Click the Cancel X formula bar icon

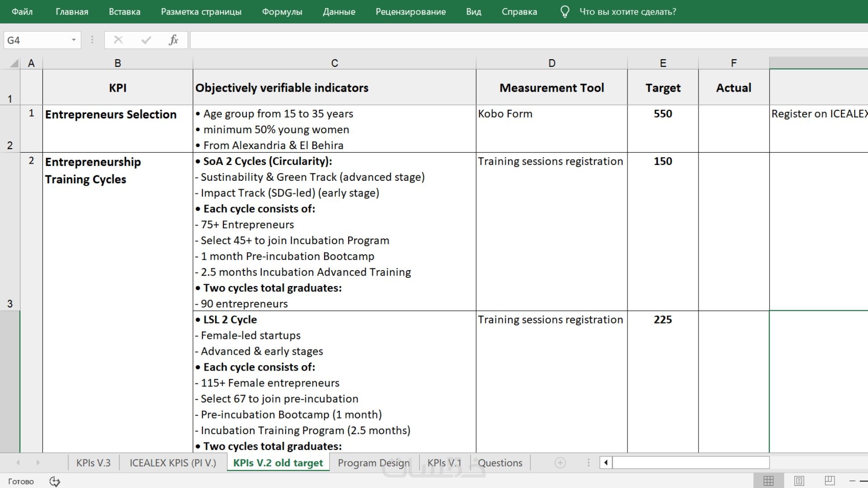[118, 40]
